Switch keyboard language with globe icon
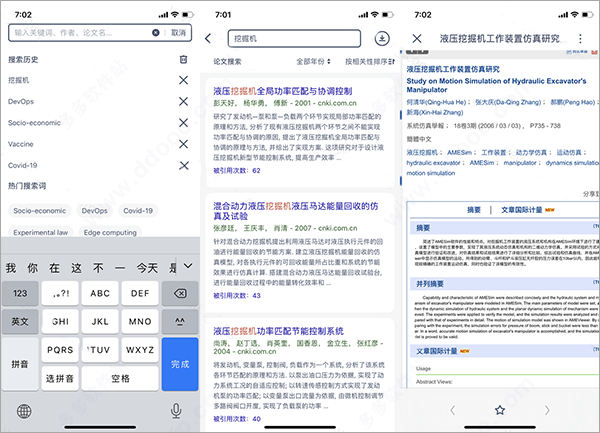Image resolution: width=600 pixels, height=433 pixels. 24,411
